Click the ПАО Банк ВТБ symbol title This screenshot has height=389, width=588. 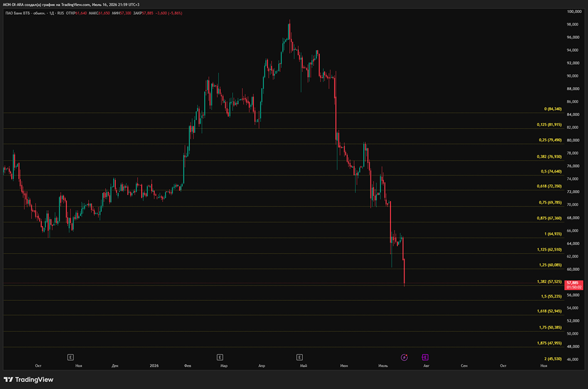25,13
